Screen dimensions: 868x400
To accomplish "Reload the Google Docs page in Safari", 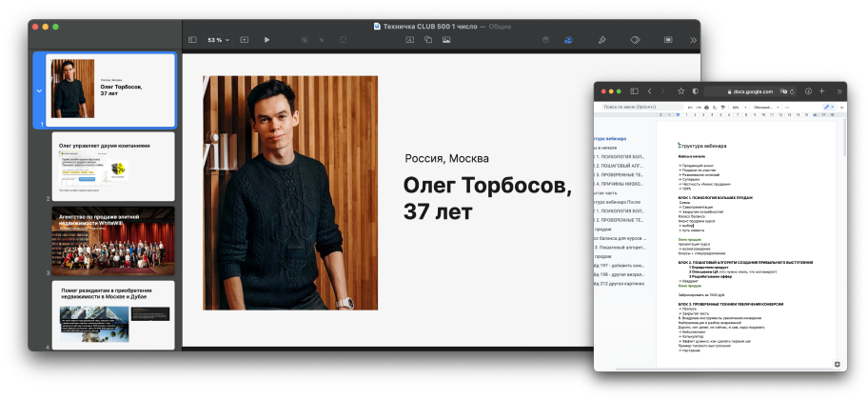I will (x=792, y=91).
